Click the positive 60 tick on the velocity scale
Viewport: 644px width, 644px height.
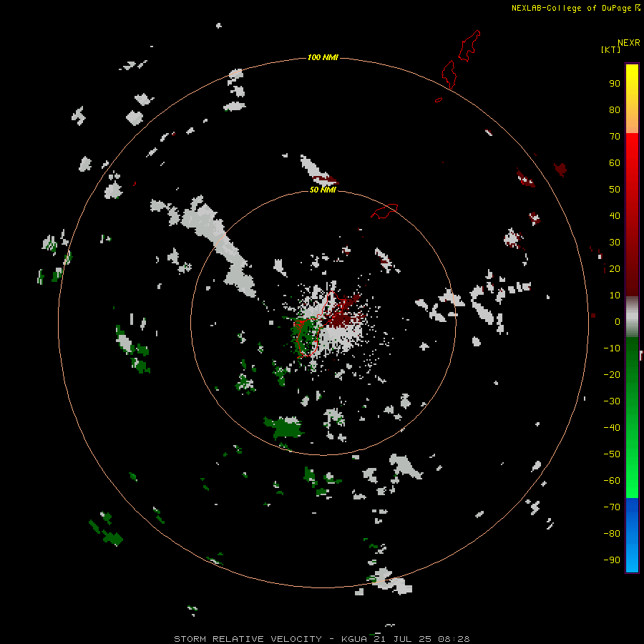[x=615, y=163]
